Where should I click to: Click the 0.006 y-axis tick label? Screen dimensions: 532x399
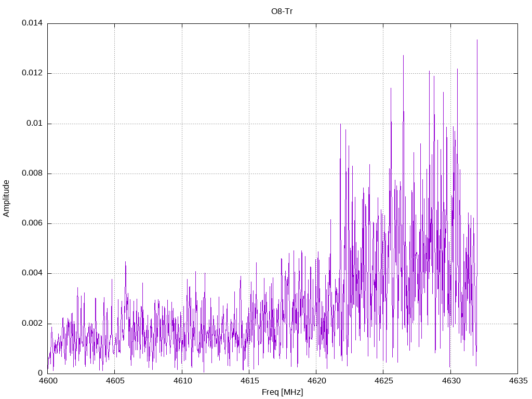[32, 223]
